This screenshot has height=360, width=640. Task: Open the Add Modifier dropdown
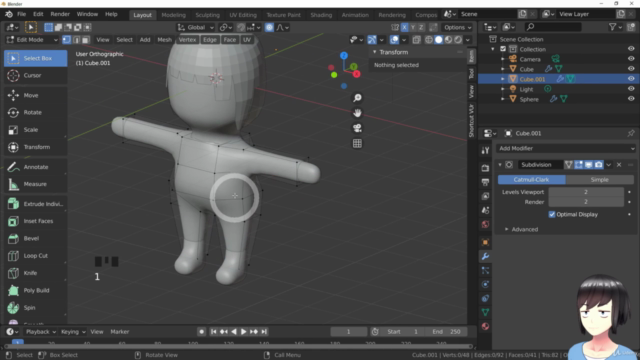click(566, 149)
